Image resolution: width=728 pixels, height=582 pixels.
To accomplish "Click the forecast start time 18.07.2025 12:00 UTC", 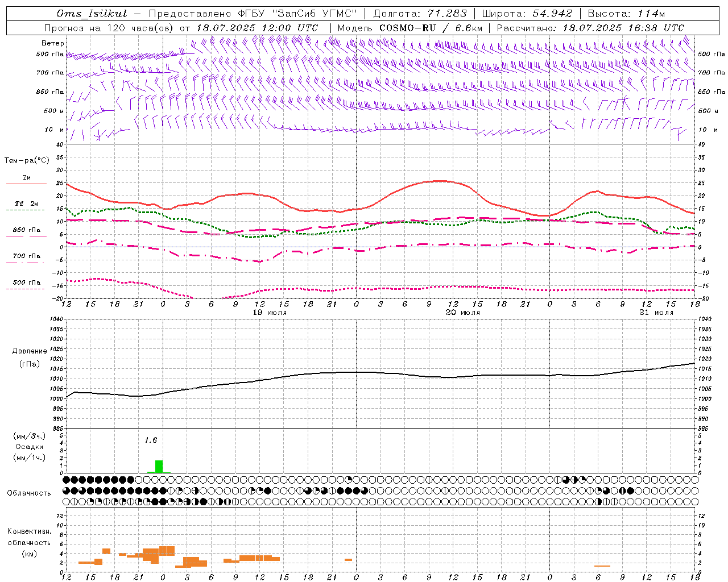I will coord(257,27).
